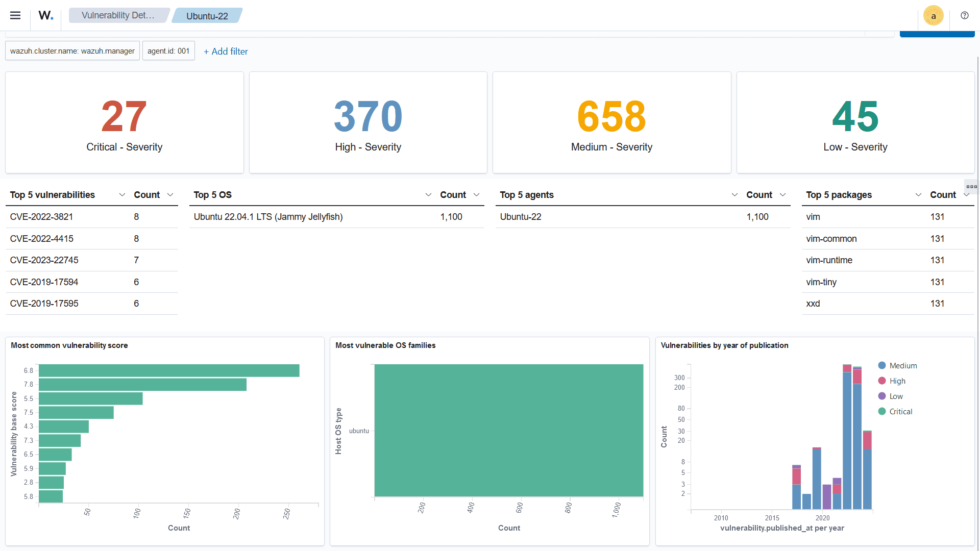Click the wazuh.cluster.name filter pill
Viewport: 980px width, 551px height.
click(72, 51)
